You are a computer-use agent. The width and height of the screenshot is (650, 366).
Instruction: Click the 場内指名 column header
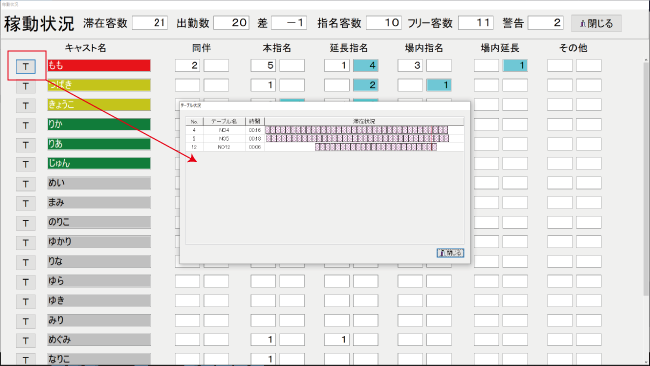[424, 48]
